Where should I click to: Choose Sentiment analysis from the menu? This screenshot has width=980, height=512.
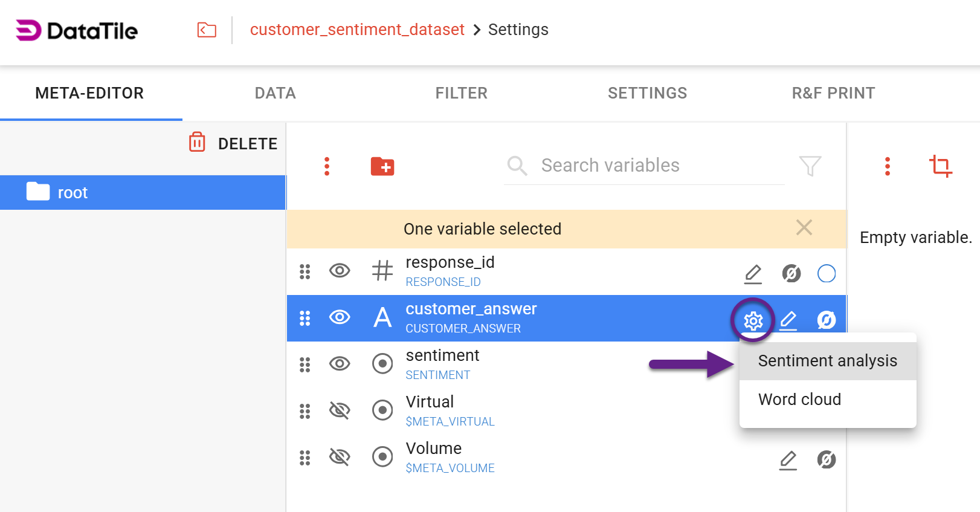click(x=827, y=361)
